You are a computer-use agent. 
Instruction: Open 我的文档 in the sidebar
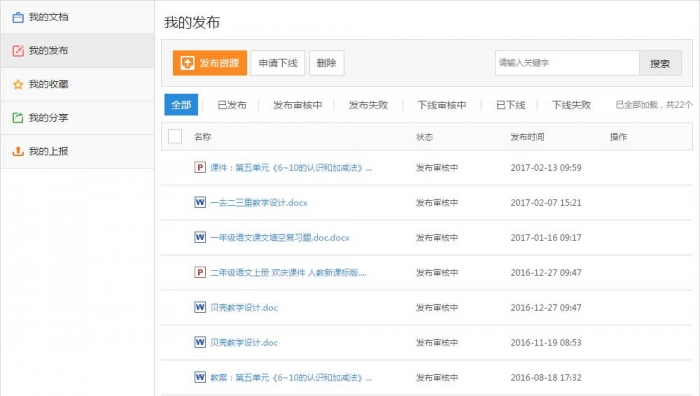78,17
